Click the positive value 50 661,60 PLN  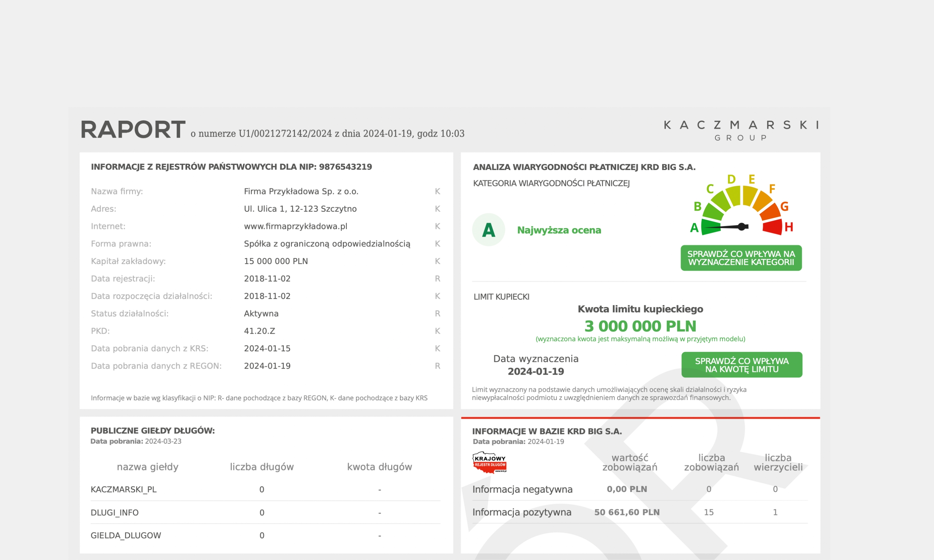tap(627, 512)
